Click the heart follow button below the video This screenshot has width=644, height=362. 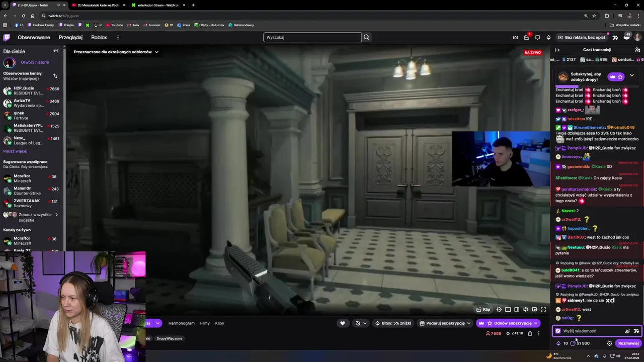coord(343,323)
